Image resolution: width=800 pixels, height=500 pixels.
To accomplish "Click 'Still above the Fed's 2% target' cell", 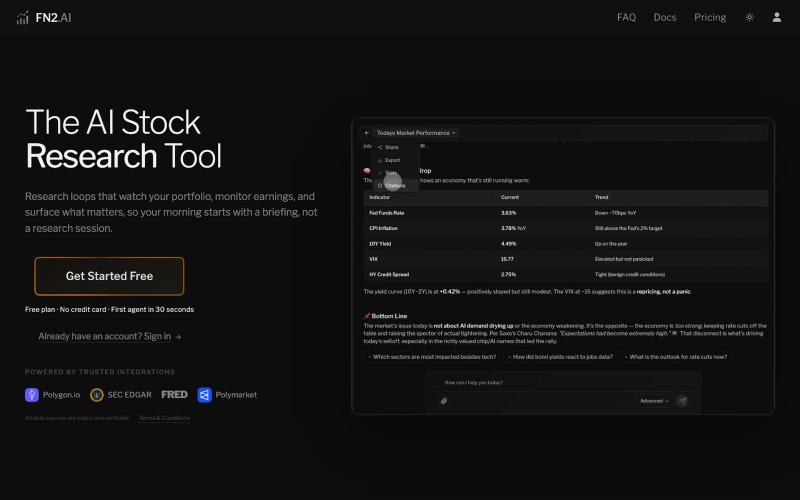I will coord(629,228).
